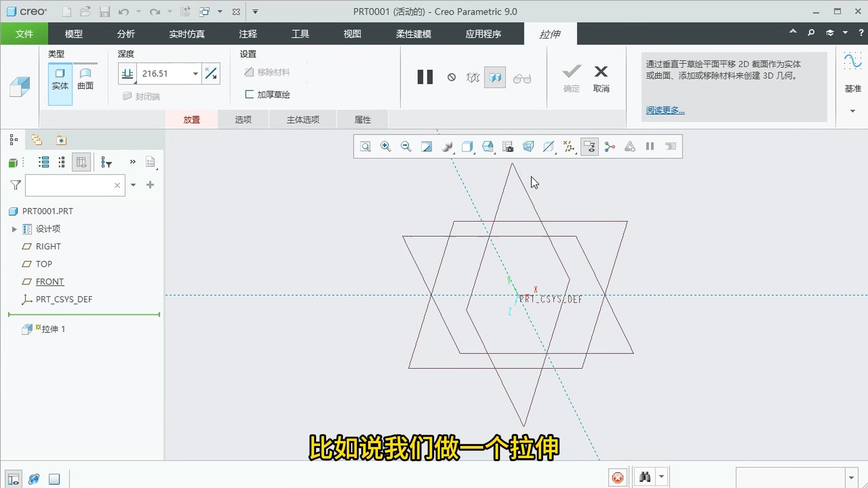
Task: Click the Refit icon in graphics toolbar
Action: tap(426, 146)
